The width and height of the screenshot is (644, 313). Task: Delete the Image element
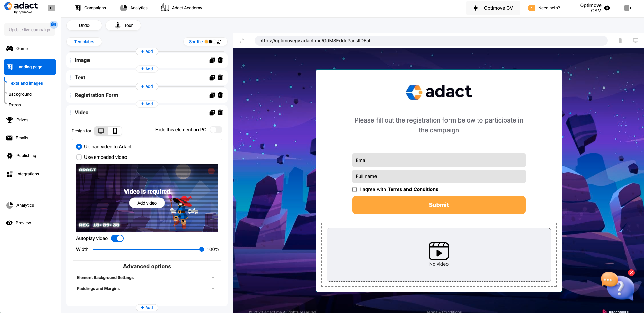(220, 60)
